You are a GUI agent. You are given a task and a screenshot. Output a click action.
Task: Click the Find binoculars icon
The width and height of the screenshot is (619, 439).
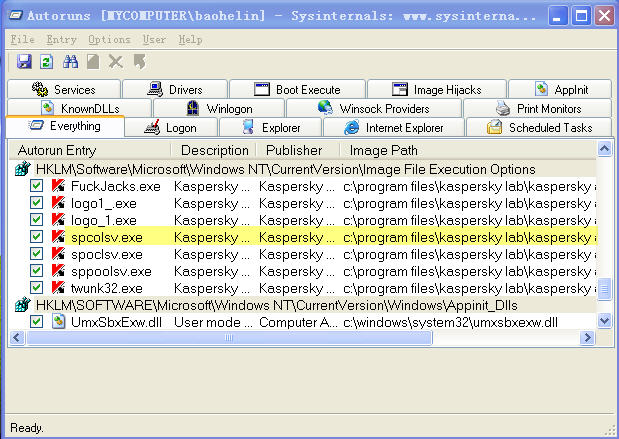pyautogui.click(x=69, y=62)
